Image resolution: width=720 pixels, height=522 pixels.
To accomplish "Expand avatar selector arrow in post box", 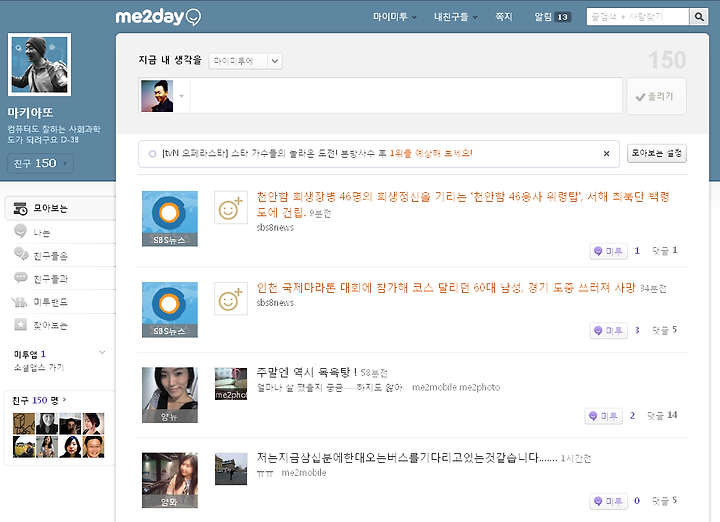I will [x=181, y=96].
